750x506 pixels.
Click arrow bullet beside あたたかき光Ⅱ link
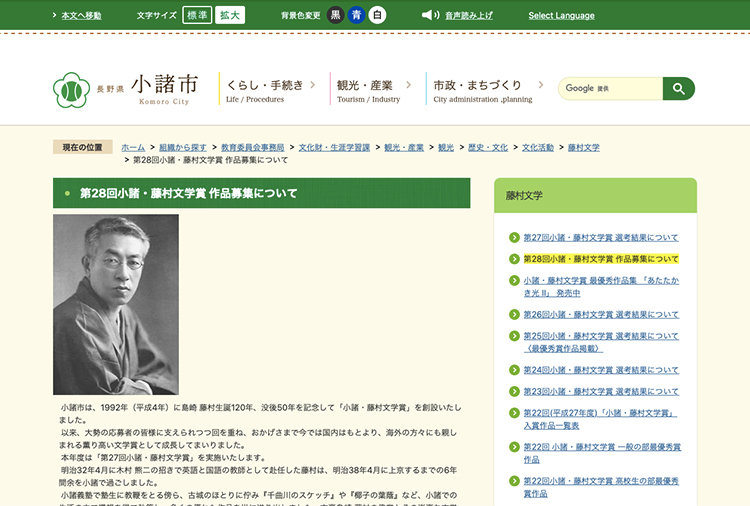coord(514,280)
